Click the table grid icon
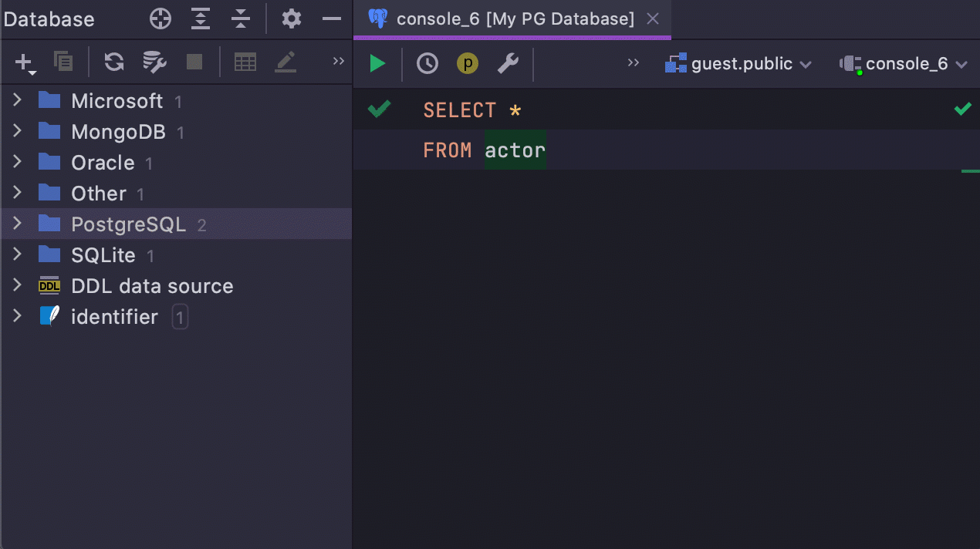Screen dimensions: 980x549 pyautogui.click(x=245, y=62)
